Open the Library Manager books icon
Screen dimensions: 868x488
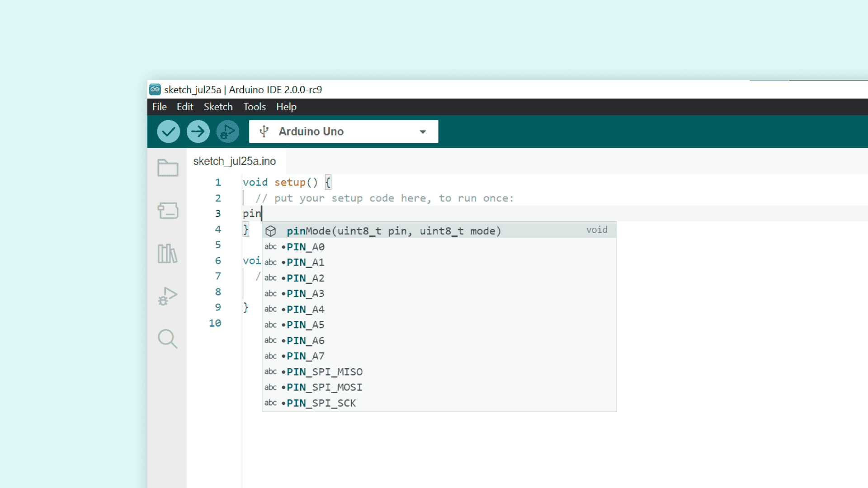click(x=167, y=253)
